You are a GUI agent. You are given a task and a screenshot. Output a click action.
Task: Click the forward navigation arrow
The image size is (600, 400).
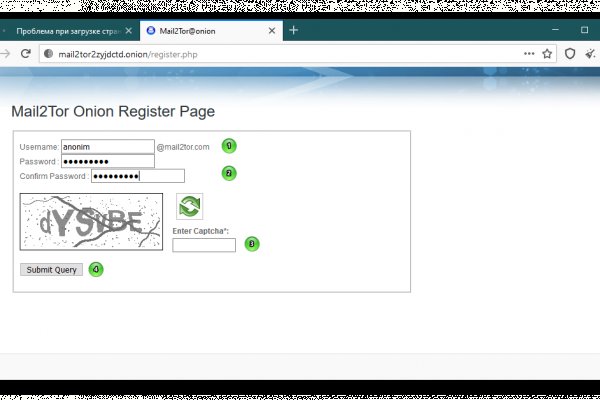click(7, 54)
